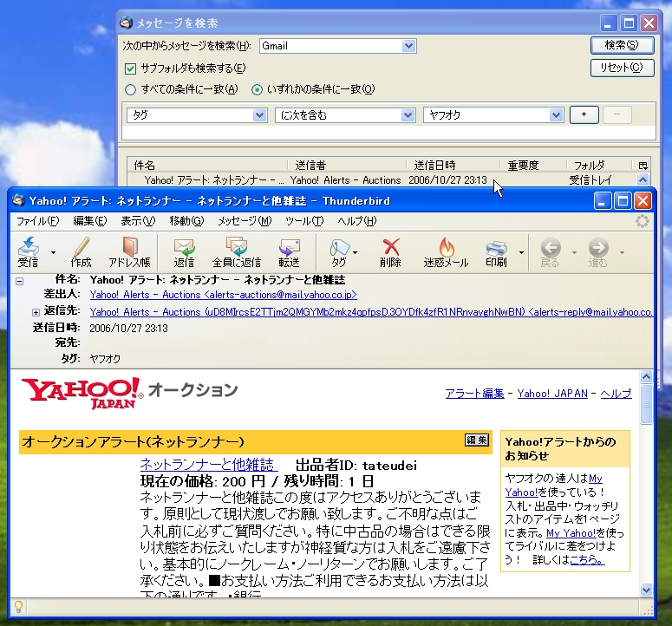Click the message body scroll-up arrow
The width and height of the screenshot is (672, 626).
click(x=646, y=376)
